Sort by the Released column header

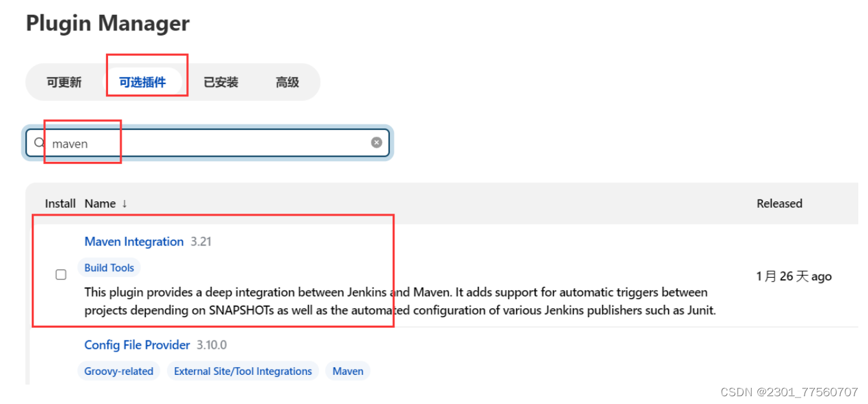779,203
